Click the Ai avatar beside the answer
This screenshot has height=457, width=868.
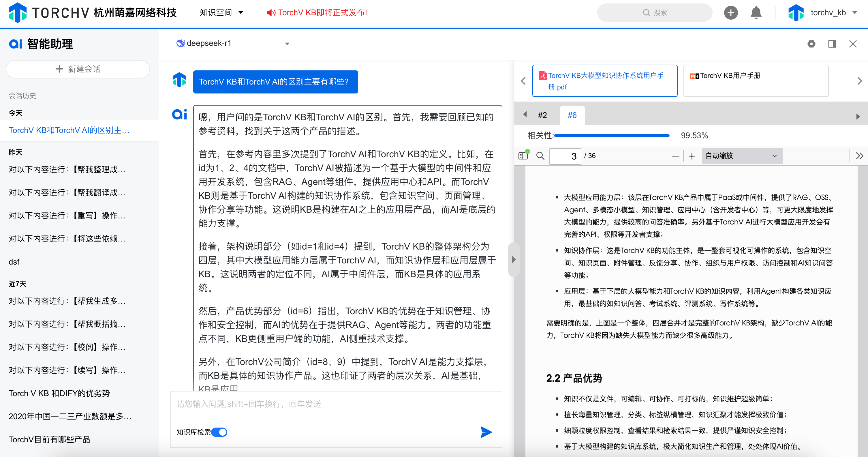179,114
